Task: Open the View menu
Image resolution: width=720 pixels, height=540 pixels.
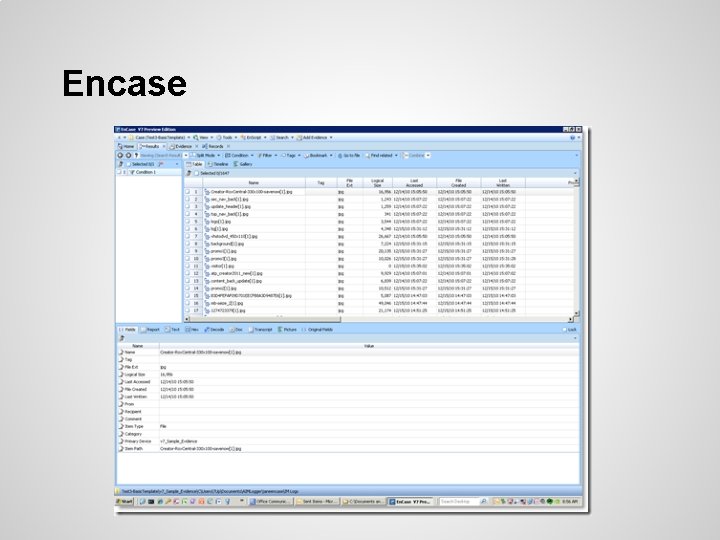Action: click(202, 137)
